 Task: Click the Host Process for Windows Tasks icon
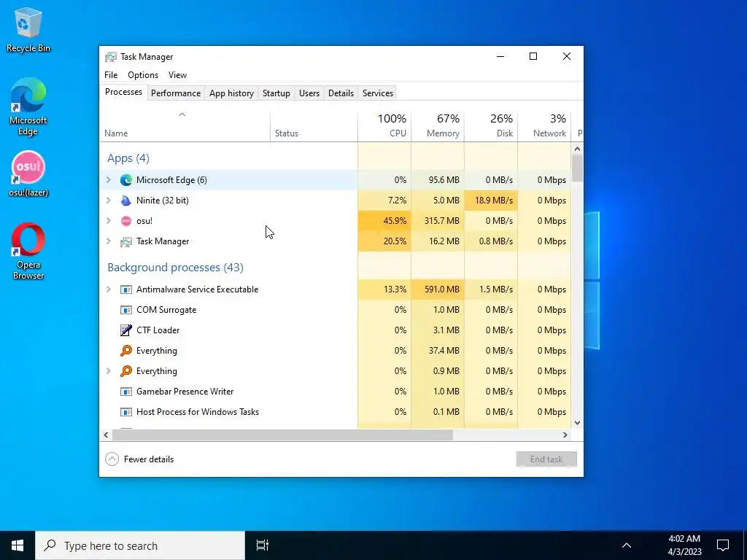point(125,412)
